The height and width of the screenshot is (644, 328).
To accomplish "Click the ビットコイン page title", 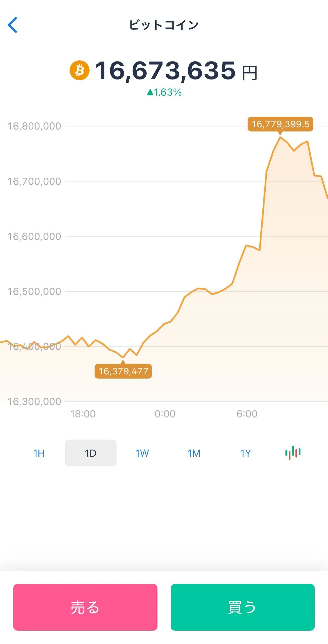I will [164, 25].
